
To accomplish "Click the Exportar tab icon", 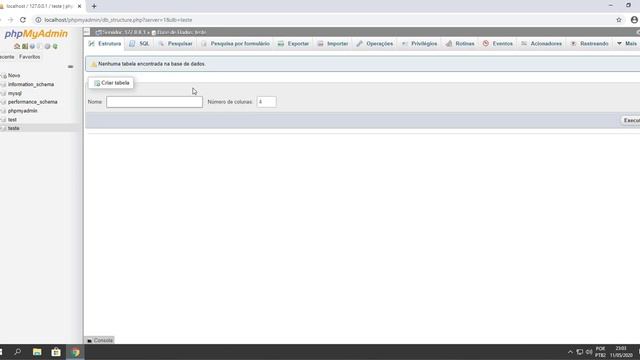I will coord(281,44).
